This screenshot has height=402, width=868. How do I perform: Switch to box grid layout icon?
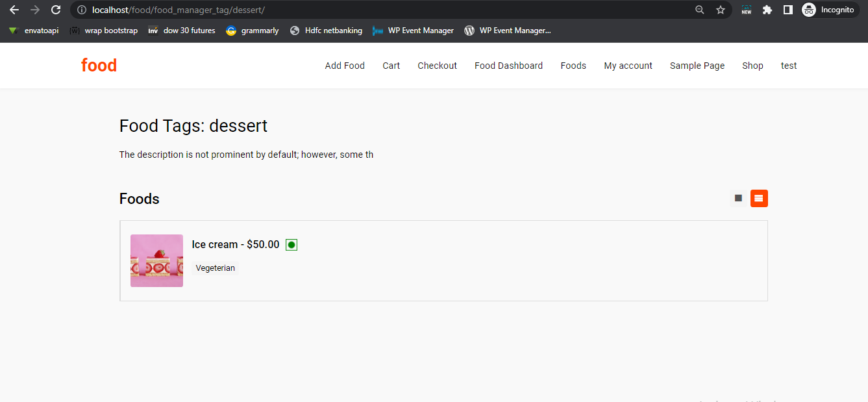738,198
